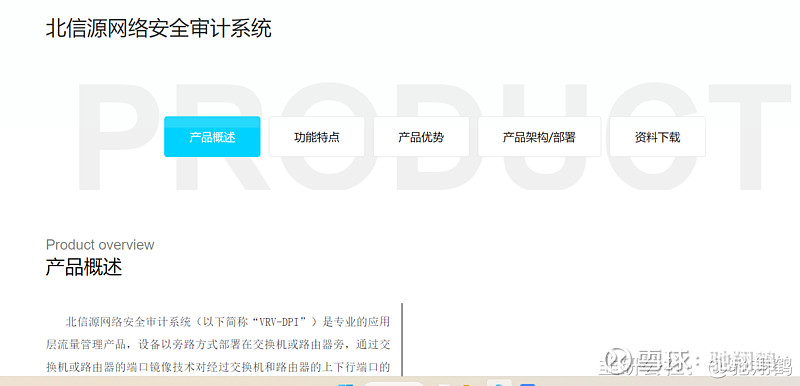The width and height of the screenshot is (800, 386).
Task: Click the paragraph line starting with 层流量管理产品
Action: click(x=218, y=345)
